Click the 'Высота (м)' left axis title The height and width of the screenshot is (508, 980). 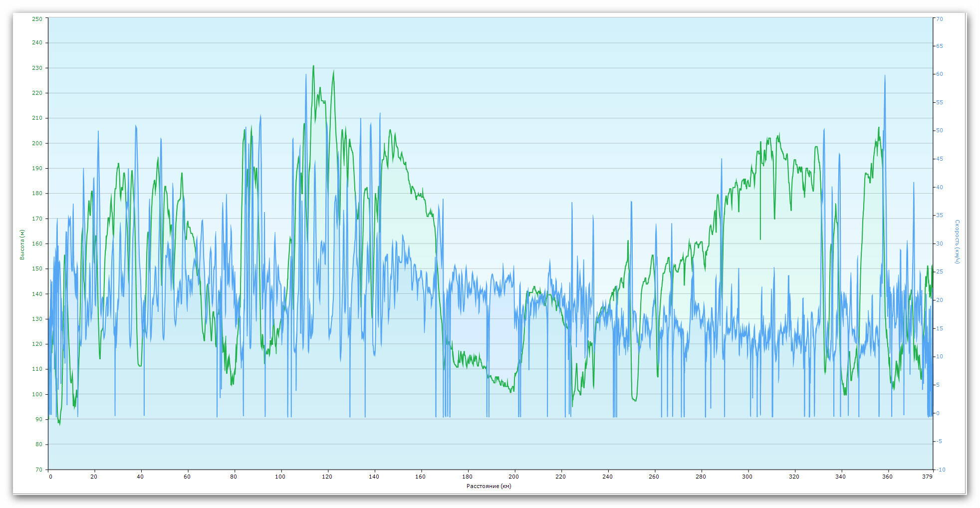click(x=22, y=245)
